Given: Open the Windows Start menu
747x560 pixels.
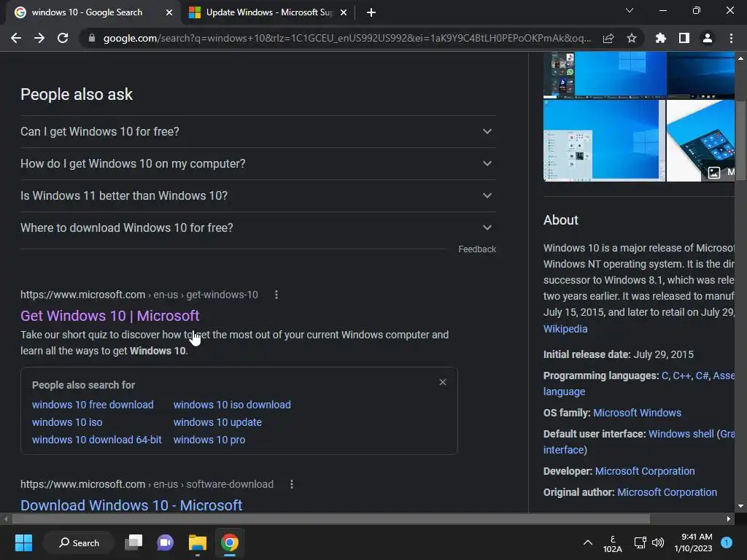Looking at the screenshot, I should [x=23, y=542].
